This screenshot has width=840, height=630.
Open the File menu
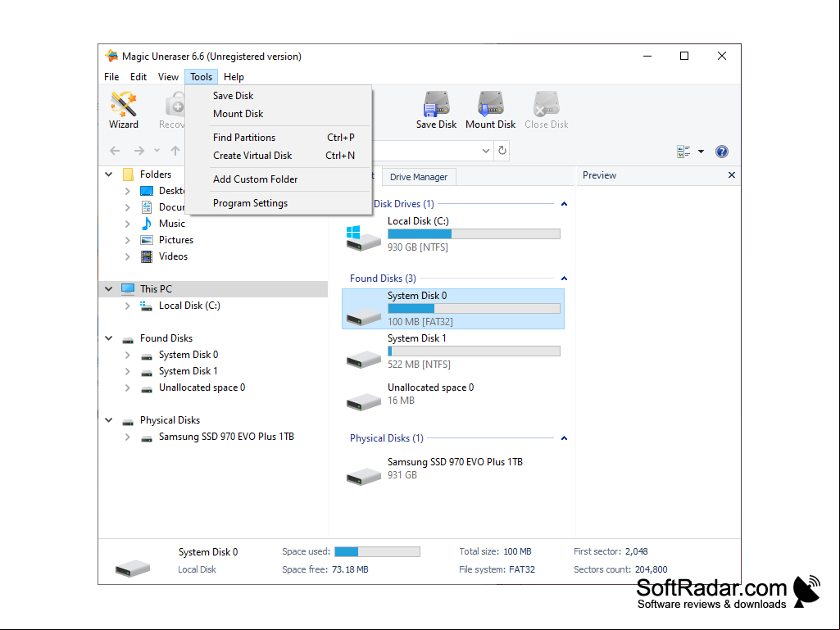111,77
